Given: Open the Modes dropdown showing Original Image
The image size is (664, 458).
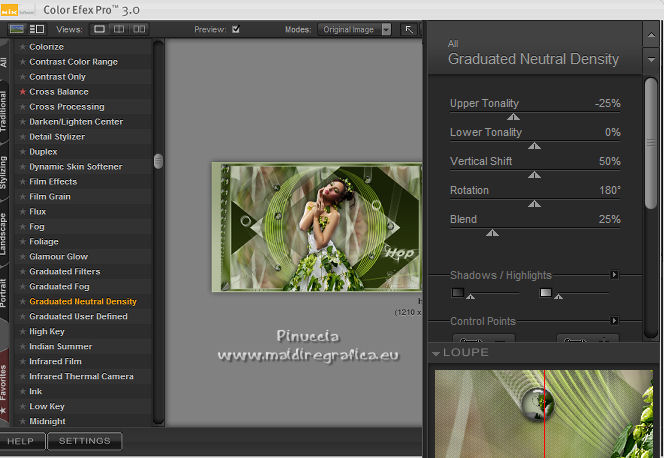Looking at the screenshot, I should click(354, 29).
